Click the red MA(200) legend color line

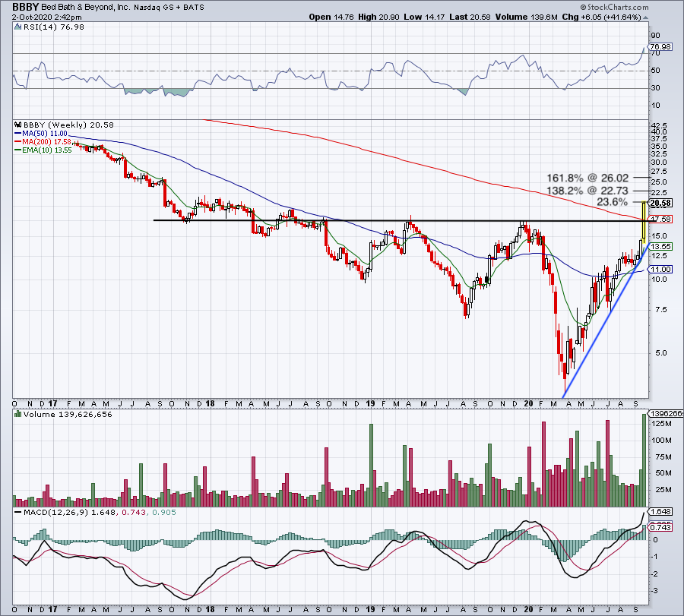click(x=18, y=142)
